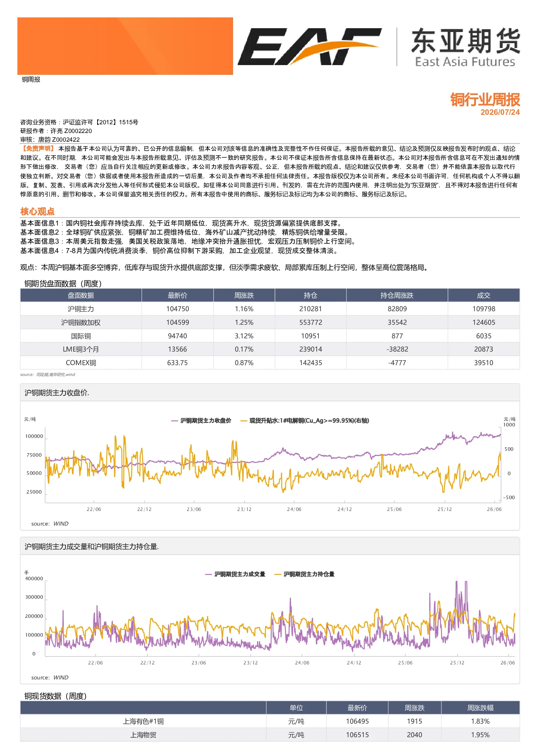The height and width of the screenshot is (756, 540).
Task: Click the 咨询业务资格 license line
Action: (79, 122)
